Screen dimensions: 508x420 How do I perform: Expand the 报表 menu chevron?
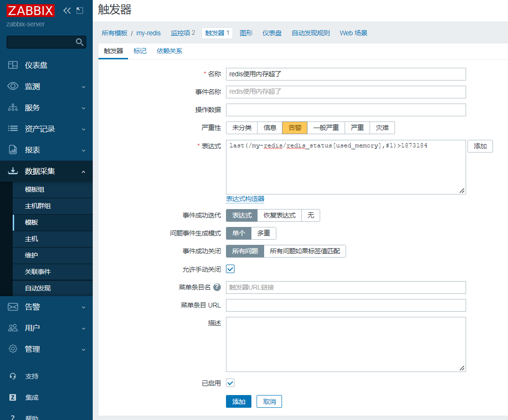(84, 150)
